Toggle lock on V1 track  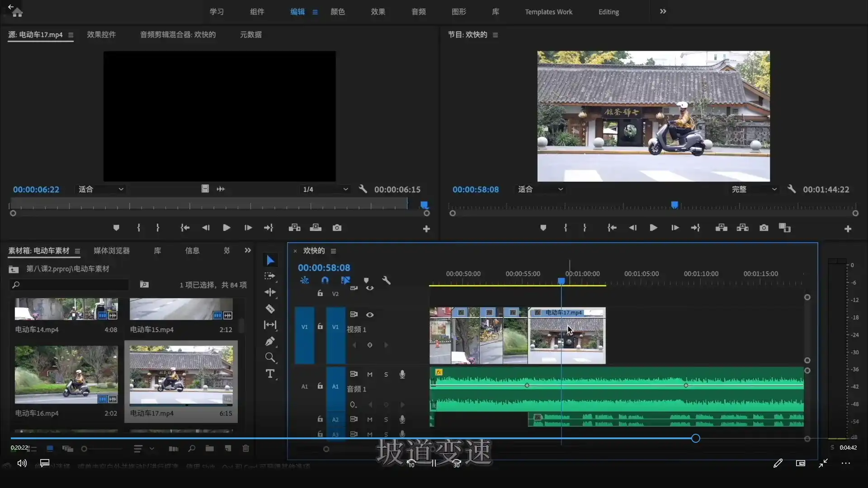pyautogui.click(x=320, y=326)
